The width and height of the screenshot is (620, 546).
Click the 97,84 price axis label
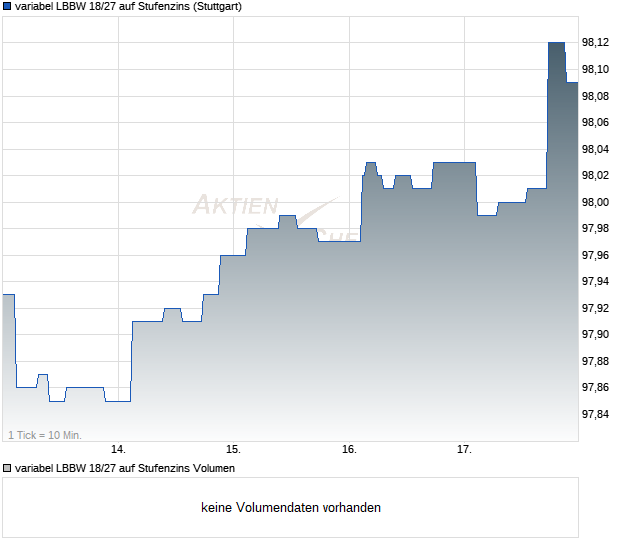[595, 414]
